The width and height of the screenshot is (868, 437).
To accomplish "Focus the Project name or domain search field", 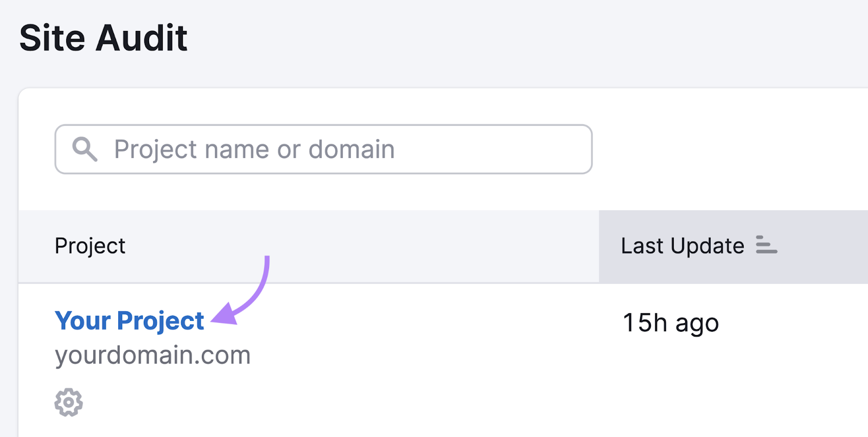I will point(323,149).
